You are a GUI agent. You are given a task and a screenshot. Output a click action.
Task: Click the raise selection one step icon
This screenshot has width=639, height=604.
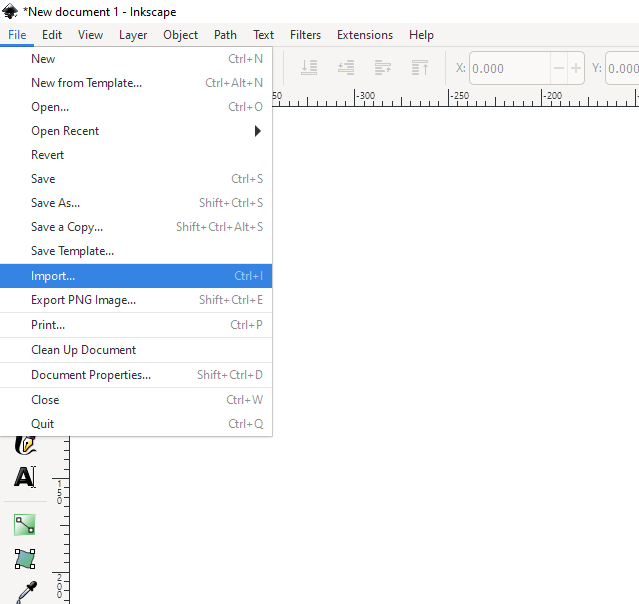point(383,68)
